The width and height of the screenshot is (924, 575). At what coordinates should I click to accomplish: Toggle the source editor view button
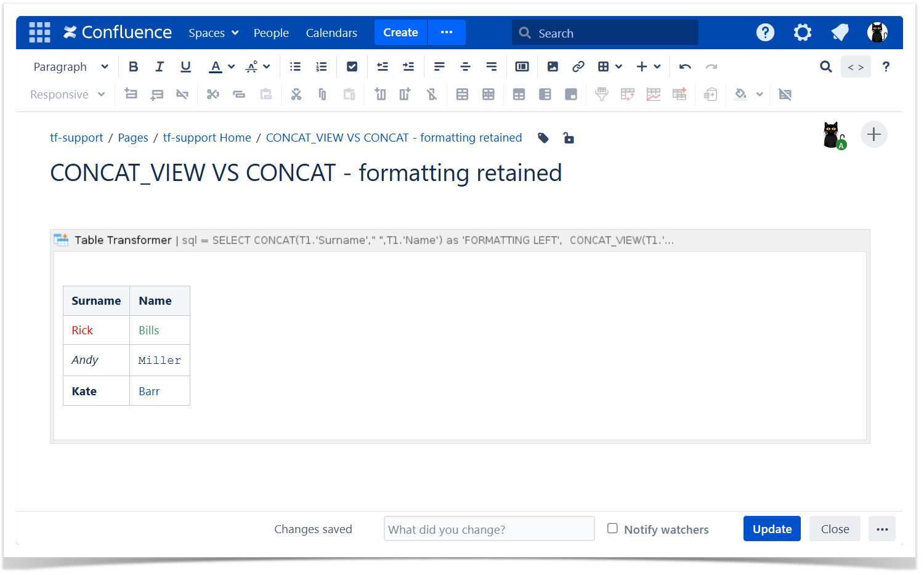pos(855,66)
